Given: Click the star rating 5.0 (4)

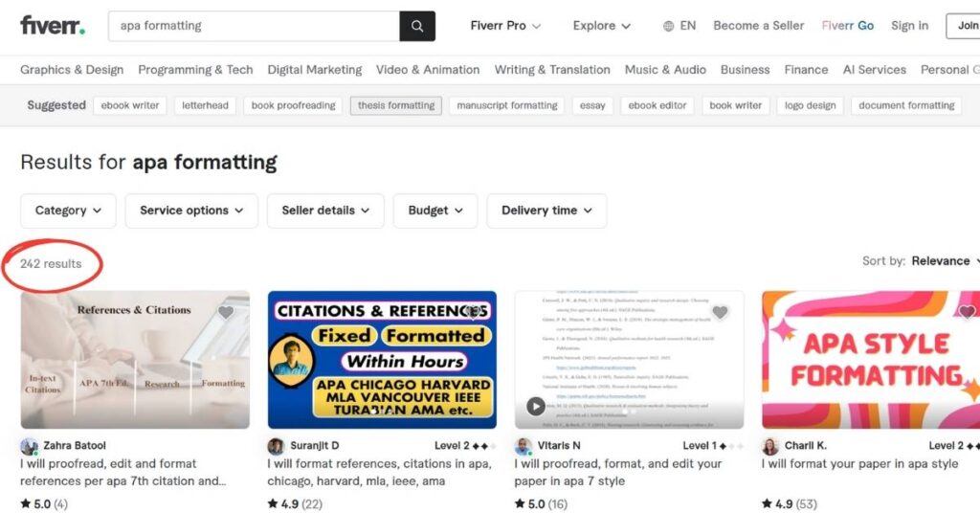Looking at the screenshot, I should 44,503.
